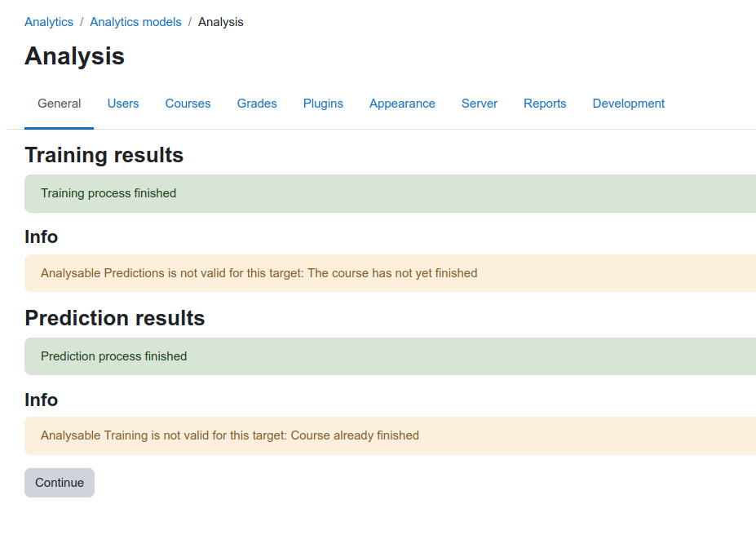
Task: Click the 'course has not yet finished' warning
Action: pyautogui.click(x=390, y=273)
